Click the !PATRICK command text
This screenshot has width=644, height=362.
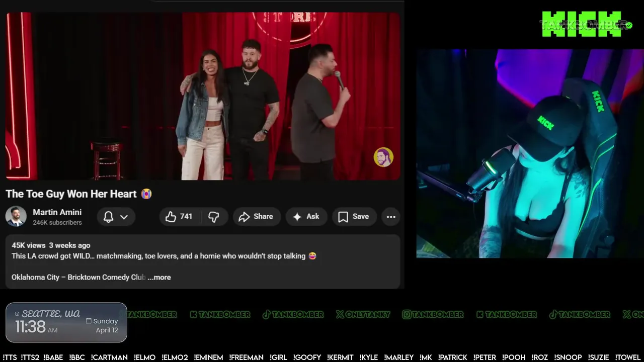tap(453, 357)
